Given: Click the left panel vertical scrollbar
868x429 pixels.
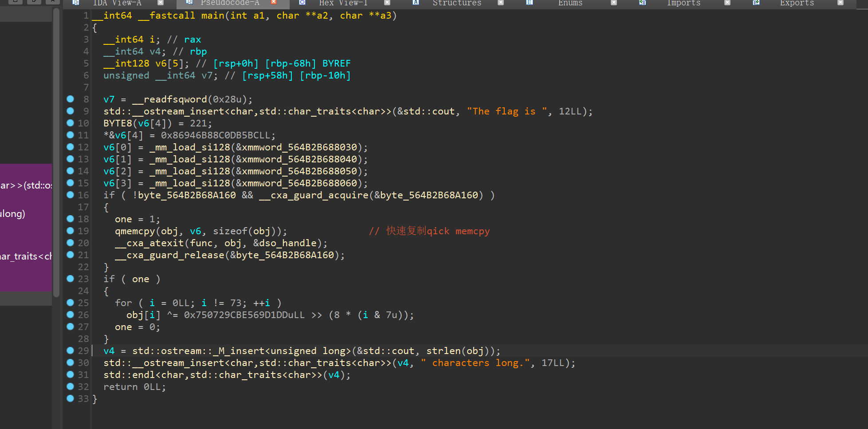Looking at the screenshot, I should click(56, 151).
